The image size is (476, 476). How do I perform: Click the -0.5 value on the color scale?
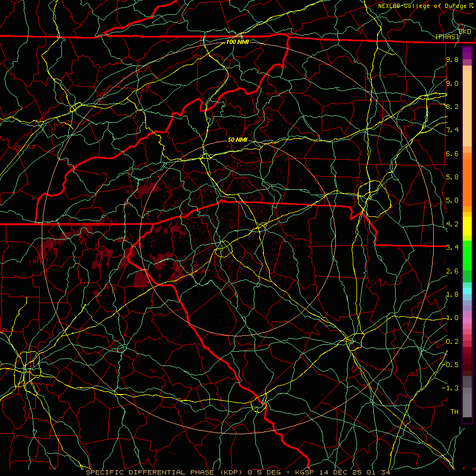pos(451,365)
